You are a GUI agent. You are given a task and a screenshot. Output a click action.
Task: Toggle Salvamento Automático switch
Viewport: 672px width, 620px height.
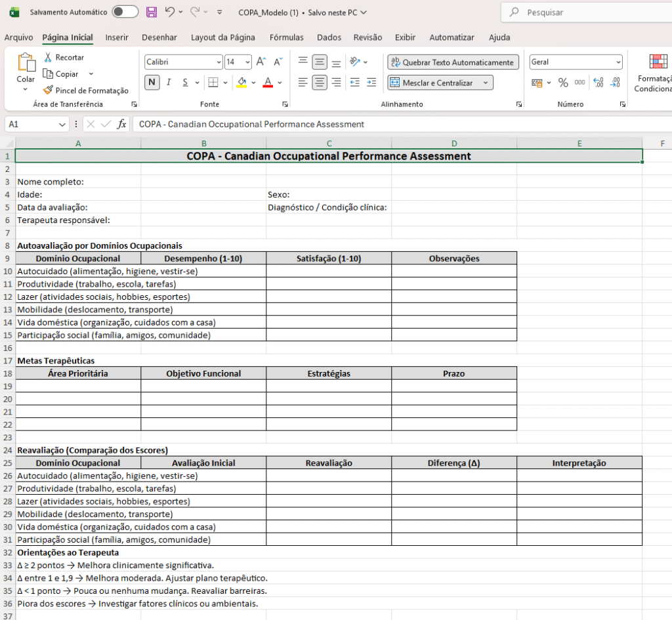pyautogui.click(x=125, y=12)
